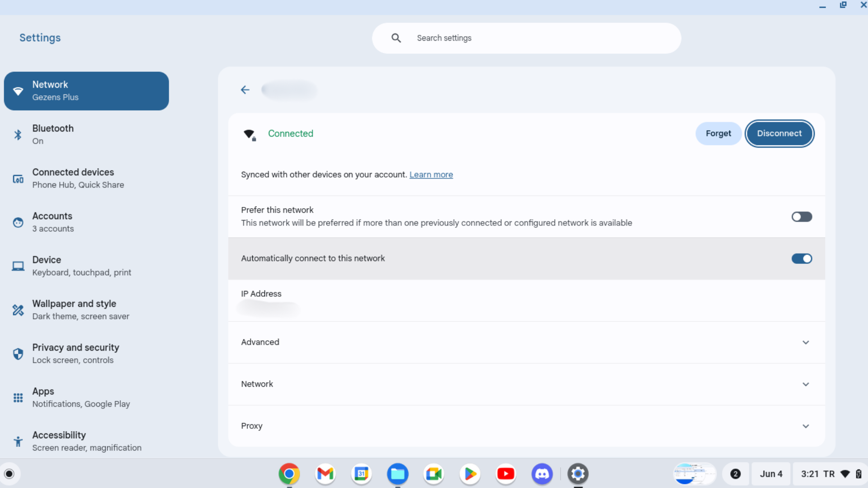This screenshot has width=868, height=488.
Task: Click the Wallpaper and style brush icon
Action: coord(18,310)
